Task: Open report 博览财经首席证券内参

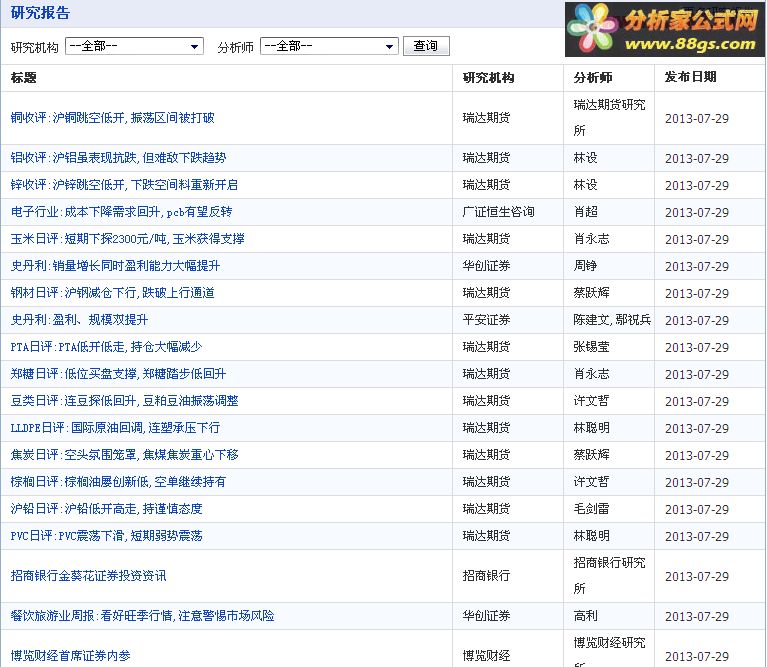Action: 70,656
